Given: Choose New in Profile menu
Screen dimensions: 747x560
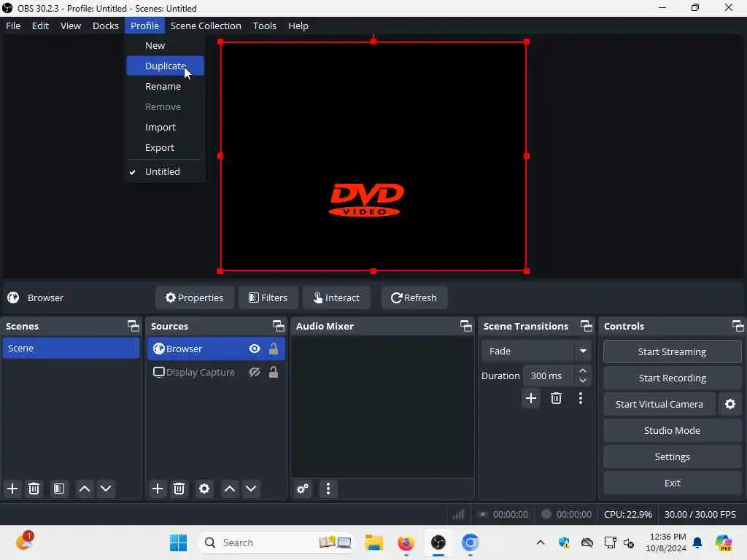Looking at the screenshot, I should 165,46.
